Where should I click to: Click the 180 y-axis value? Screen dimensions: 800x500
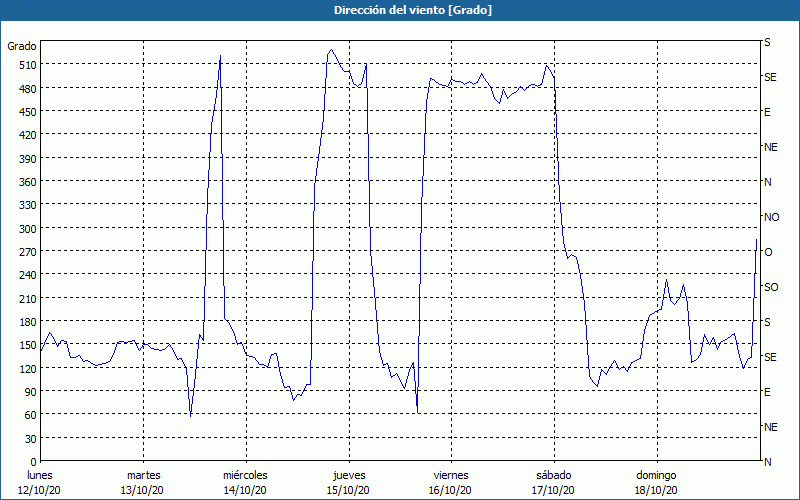click(x=28, y=322)
